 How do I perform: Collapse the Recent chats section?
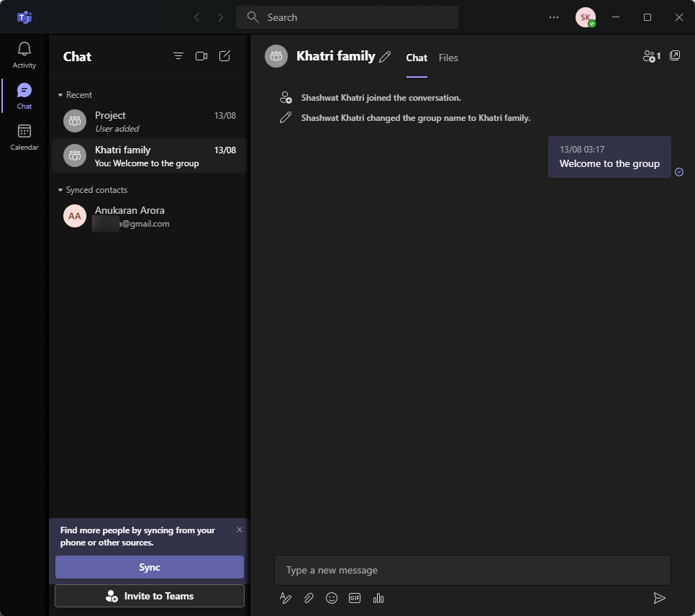tap(75, 95)
